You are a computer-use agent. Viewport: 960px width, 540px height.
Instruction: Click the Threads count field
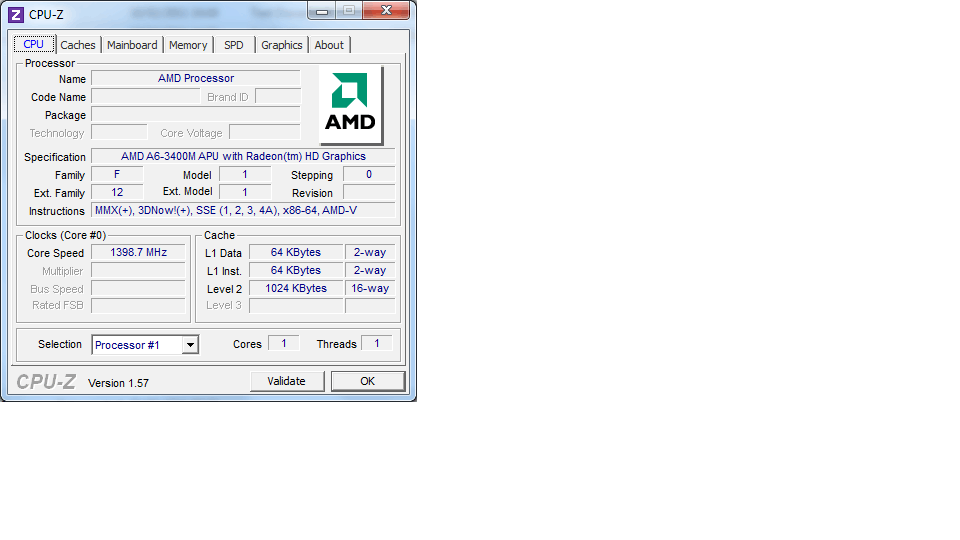pyautogui.click(x=377, y=343)
